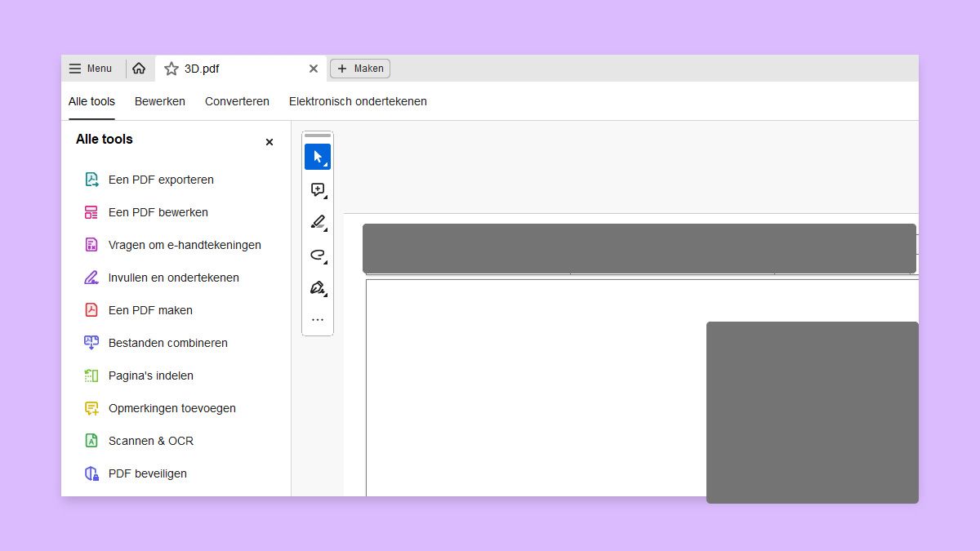Grab the quick toolbar drag handle

[x=318, y=136]
